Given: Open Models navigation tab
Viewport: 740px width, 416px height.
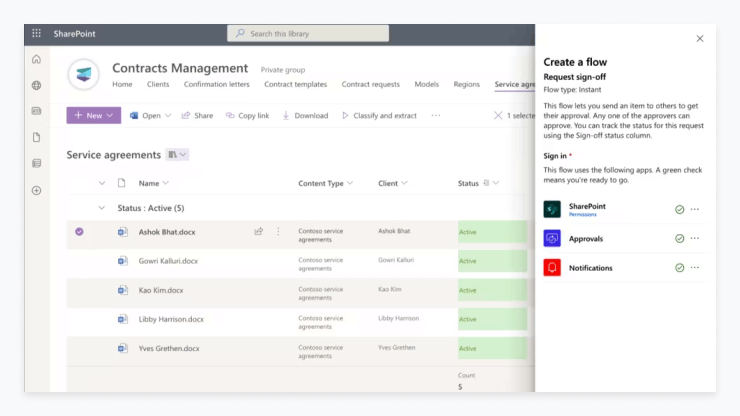Looking at the screenshot, I should [427, 84].
